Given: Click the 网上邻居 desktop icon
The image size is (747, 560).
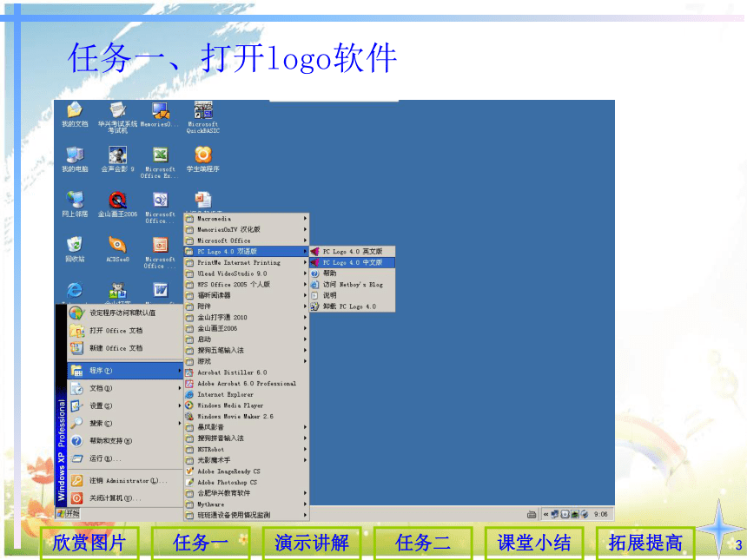Looking at the screenshot, I should click(x=75, y=204).
